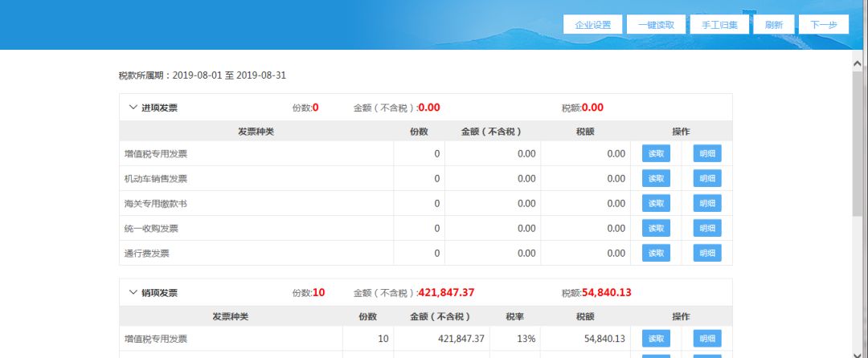Screen dimensions: 868x358
Task: Click the scrollbar up arrow
Action: 859,60
